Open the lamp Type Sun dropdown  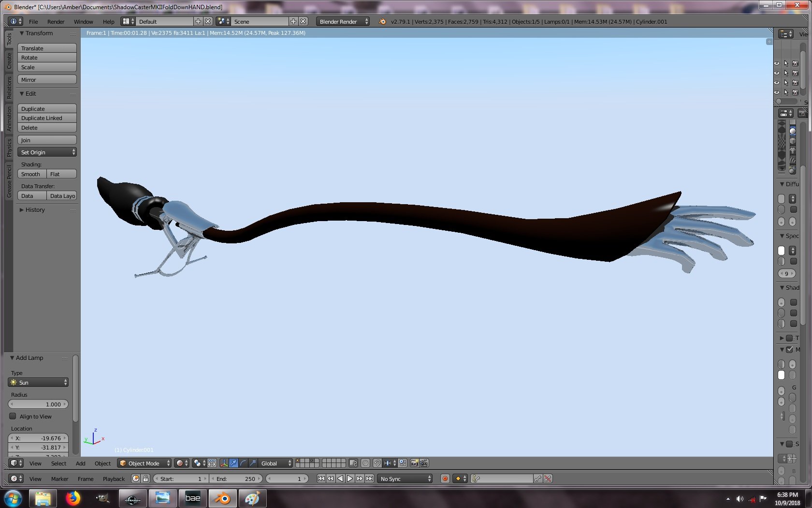[x=38, y=382]
